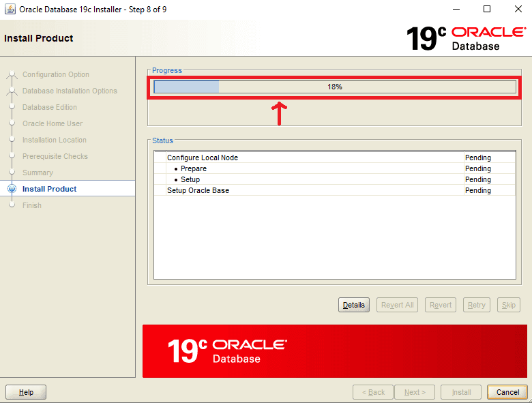Click the disabled Retry button
This screenshot has width=532, height=403.
click(x=477, y=305)
